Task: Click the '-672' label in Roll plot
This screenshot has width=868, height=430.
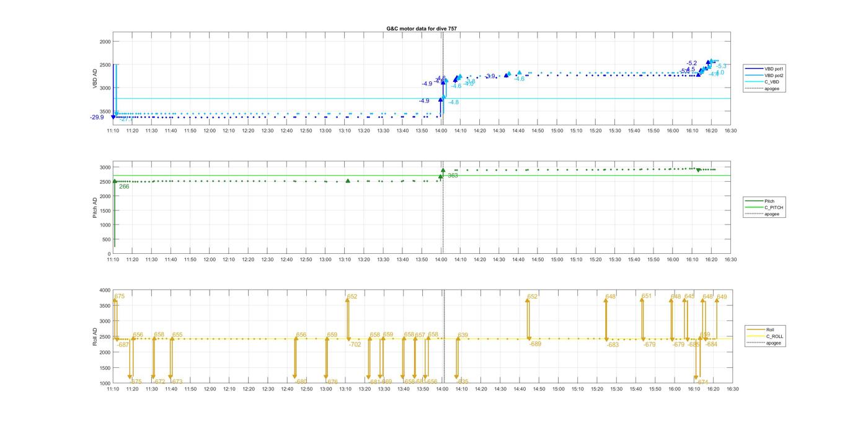Action: 159,382
